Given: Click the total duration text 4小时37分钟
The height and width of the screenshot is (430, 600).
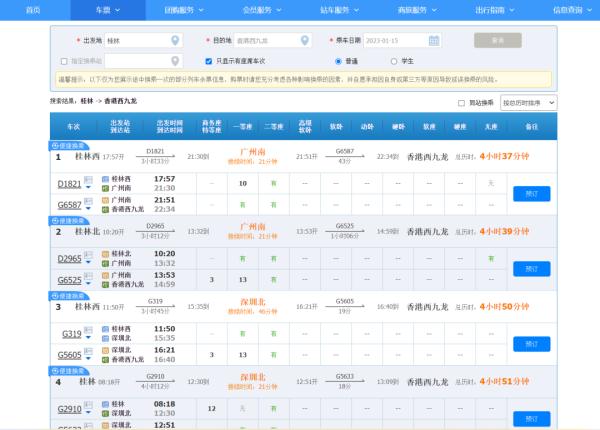Looking at the screenshot, I should point(504,156).
